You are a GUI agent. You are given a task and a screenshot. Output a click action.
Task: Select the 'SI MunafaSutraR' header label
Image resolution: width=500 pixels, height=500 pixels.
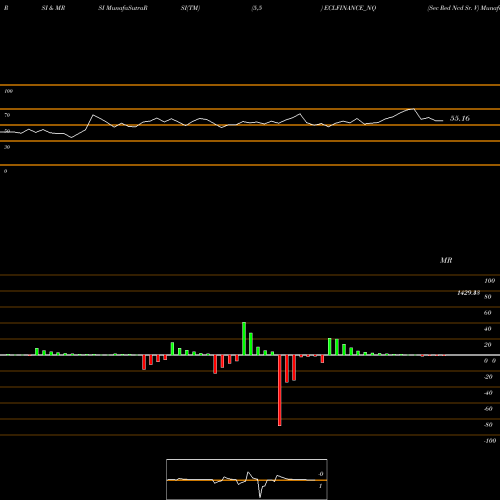(x=123, y=8)
